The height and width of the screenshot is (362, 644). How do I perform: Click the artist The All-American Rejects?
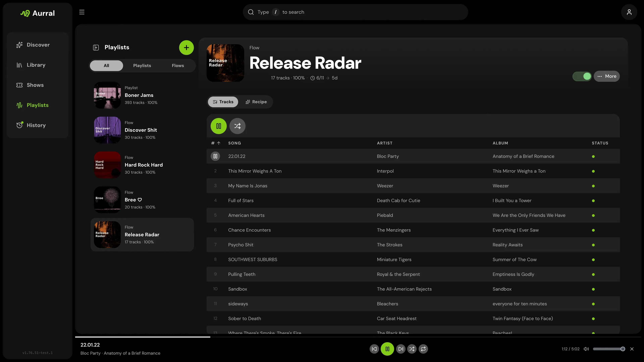404,289
